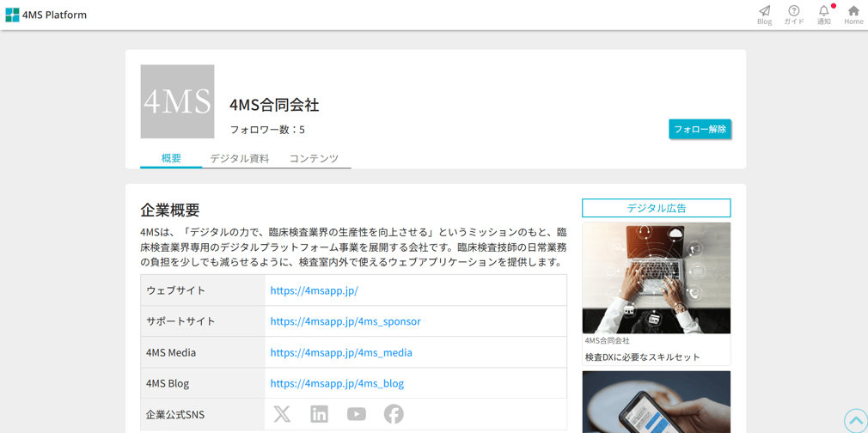This screenshot has width=868, height=433.
Task: Open the LinkedIn company icon
Action: tap(320, 414)
